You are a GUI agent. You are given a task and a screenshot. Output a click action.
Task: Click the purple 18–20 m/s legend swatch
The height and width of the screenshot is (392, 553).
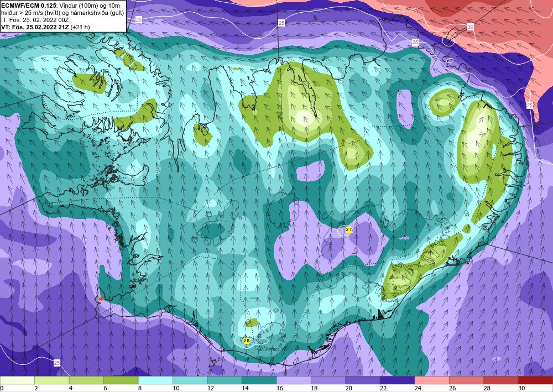[328, 380]
